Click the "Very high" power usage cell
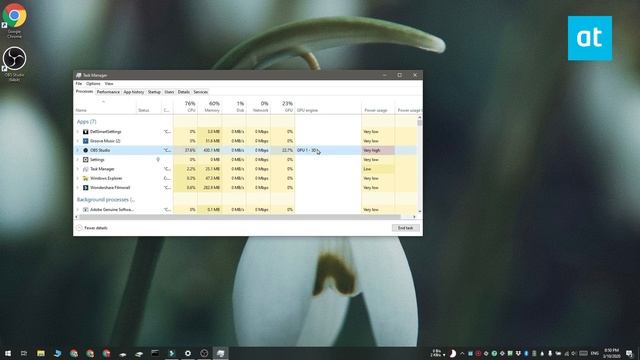Image resolution: width=640 pixels, height=360 pixels. [x=378, y=150]
